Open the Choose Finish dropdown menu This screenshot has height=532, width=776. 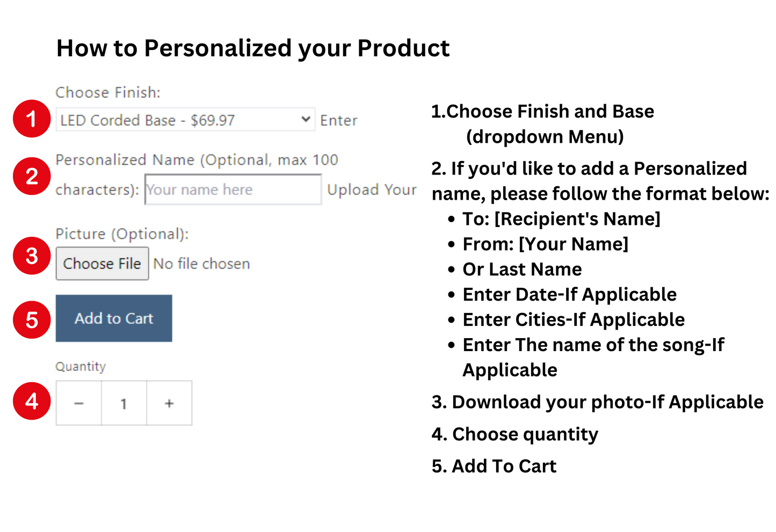(177, 120)
